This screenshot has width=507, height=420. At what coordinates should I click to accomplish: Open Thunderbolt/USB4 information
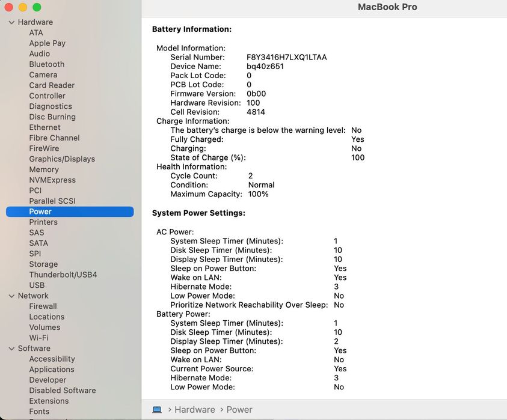pos(63,275)
